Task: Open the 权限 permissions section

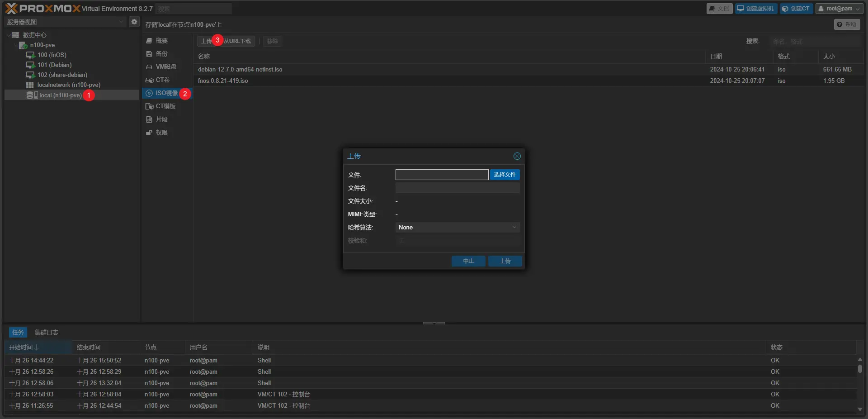Action: [x=161, y=133]
